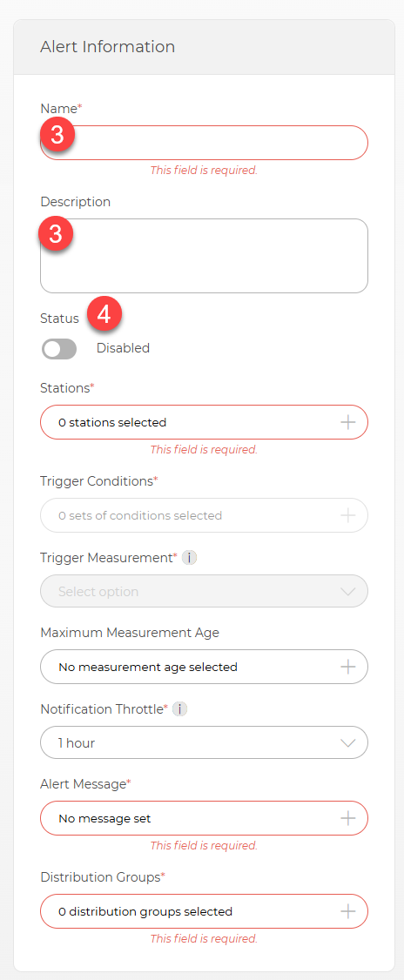Select the 0 stations selected field
404x980 pixels.
point(204,422)
